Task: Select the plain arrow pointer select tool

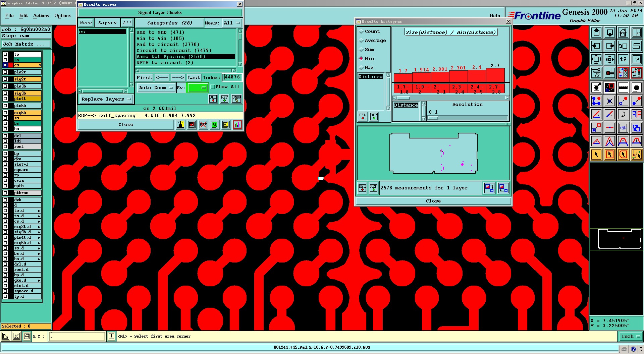Action: coord(596,155)
